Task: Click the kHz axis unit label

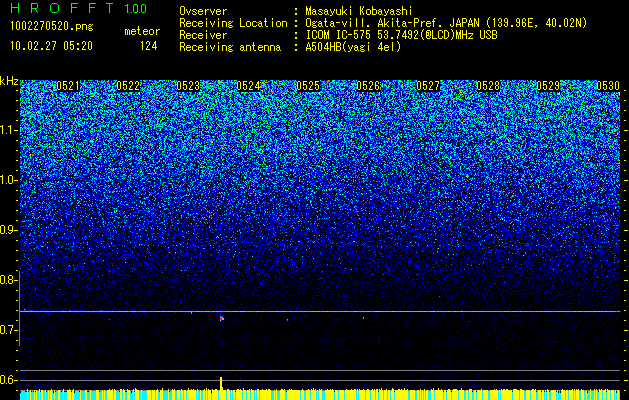Action: point(9,81)
